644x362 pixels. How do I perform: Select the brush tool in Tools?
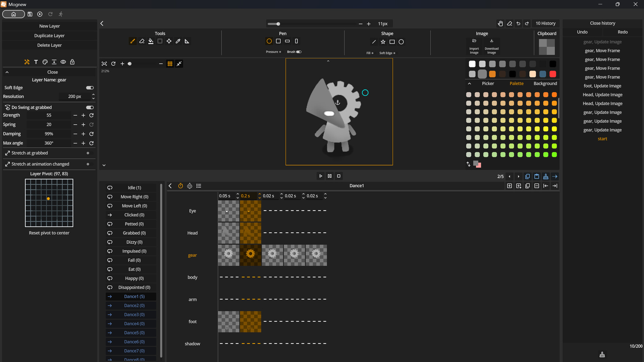tap(132, 41)
